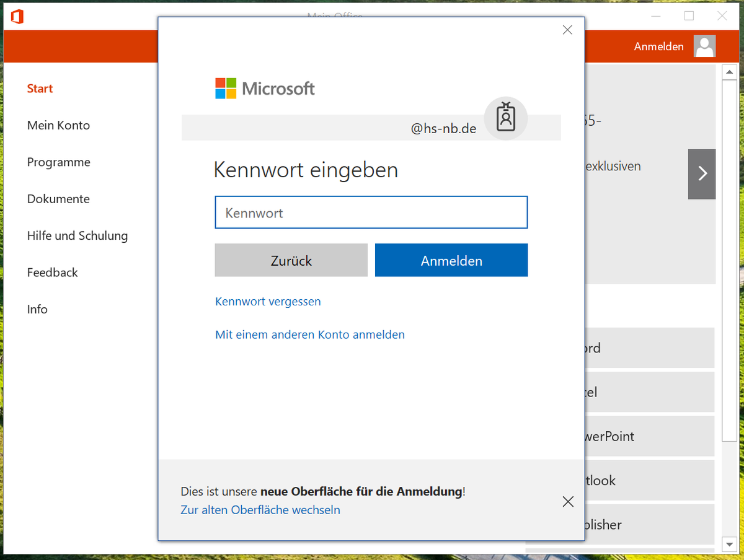Open the Start section in the sidebar

coord(40,89)
